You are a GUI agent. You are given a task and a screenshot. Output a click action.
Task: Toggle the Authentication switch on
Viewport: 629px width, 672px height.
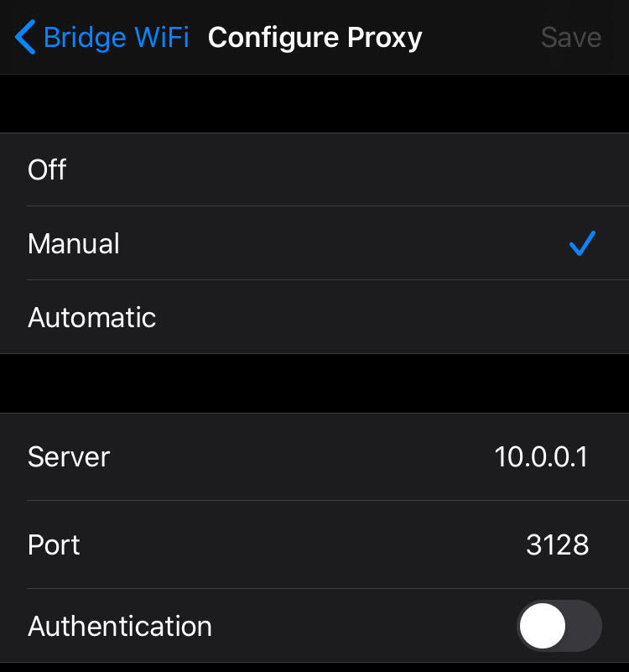coord(559,626)
